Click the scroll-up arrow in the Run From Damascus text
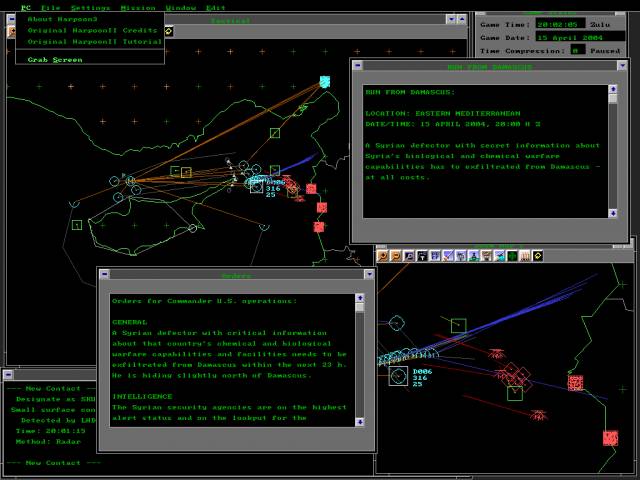This screenshot has width=640, height=480. point(613,89)
